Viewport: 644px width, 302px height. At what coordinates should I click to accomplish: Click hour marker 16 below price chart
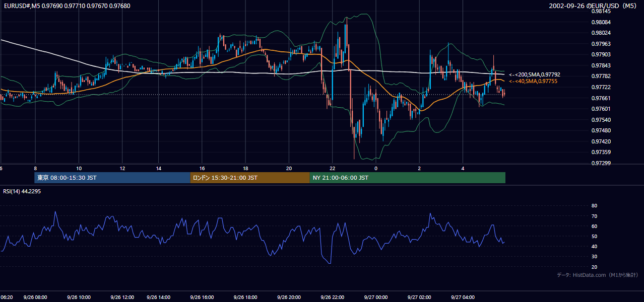coord(202,168)
